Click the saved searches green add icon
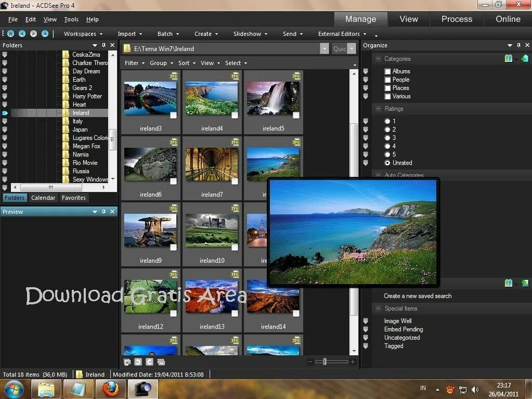Viewport: 532px width, 399px height. 525,283
